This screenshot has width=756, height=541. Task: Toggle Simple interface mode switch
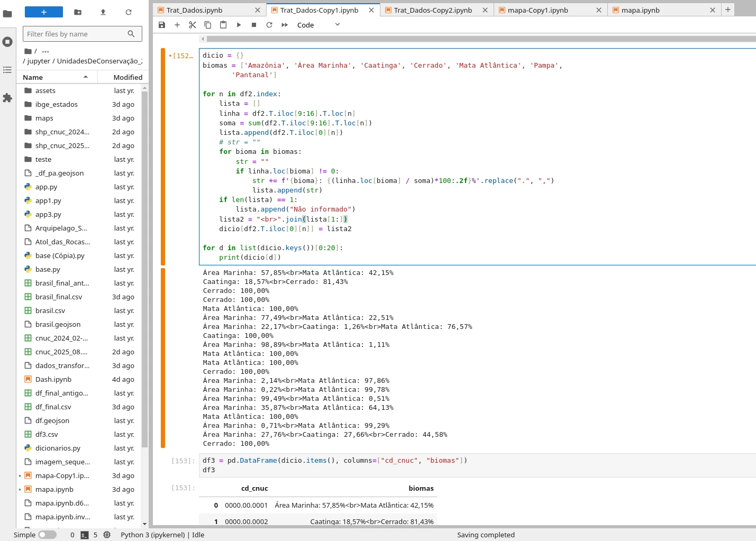pos(47,535)
